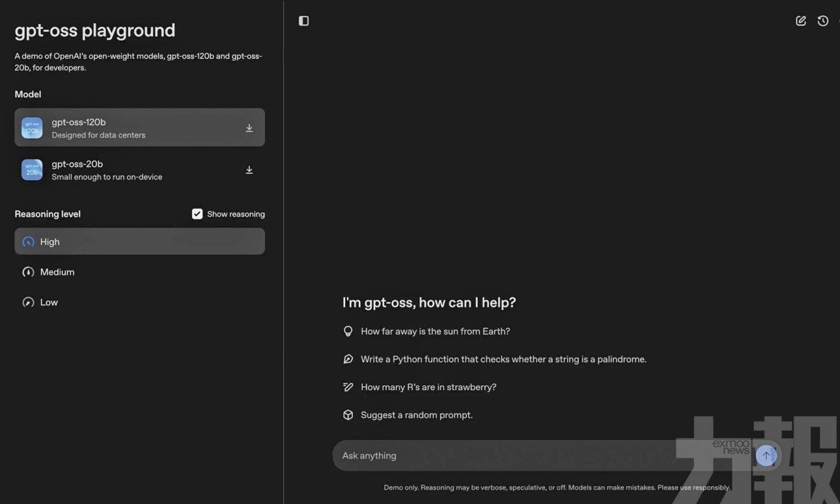Click the I'm gpt-oss greeting heading
This screenshot has width=840, height=504.
click(429, 302)
